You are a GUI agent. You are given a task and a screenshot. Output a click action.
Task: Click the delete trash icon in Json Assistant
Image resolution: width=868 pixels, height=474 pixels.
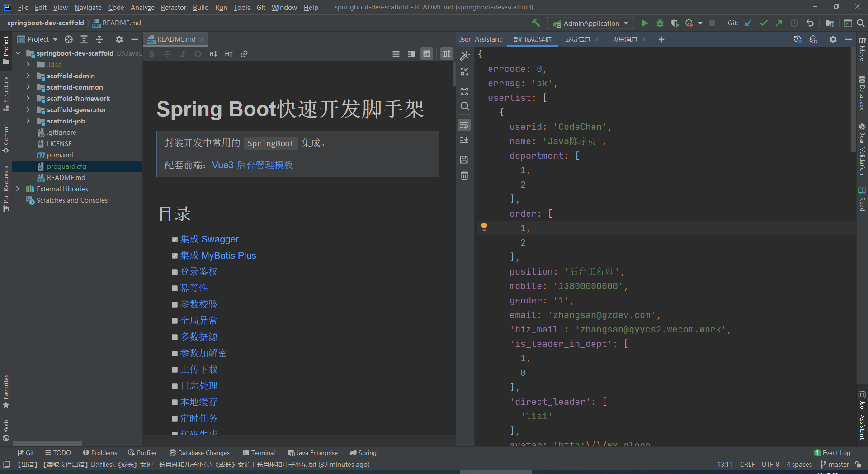click(464, 175)
